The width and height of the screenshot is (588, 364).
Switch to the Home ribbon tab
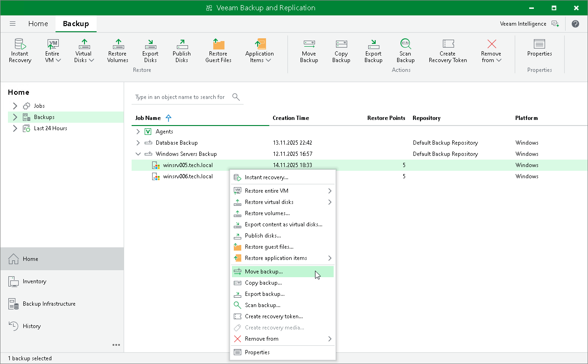click(38, 24)
